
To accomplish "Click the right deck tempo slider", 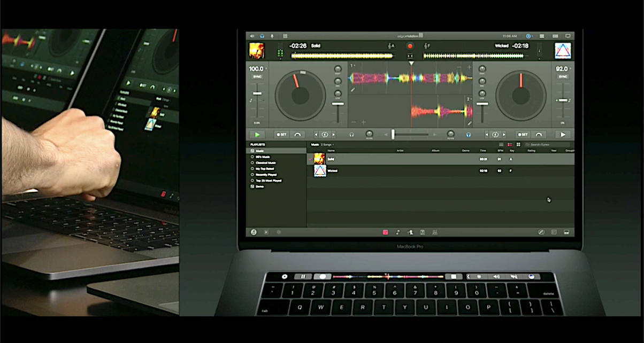I will [x=563, y=100].
